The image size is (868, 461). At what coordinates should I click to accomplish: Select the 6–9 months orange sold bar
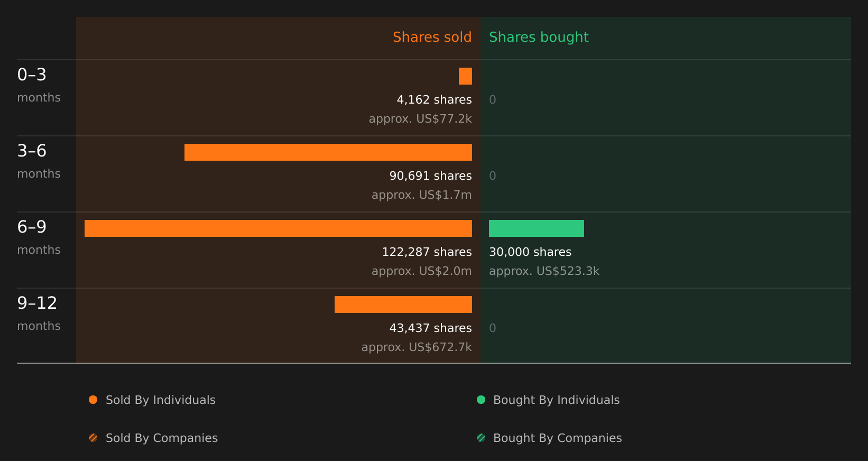278,228
